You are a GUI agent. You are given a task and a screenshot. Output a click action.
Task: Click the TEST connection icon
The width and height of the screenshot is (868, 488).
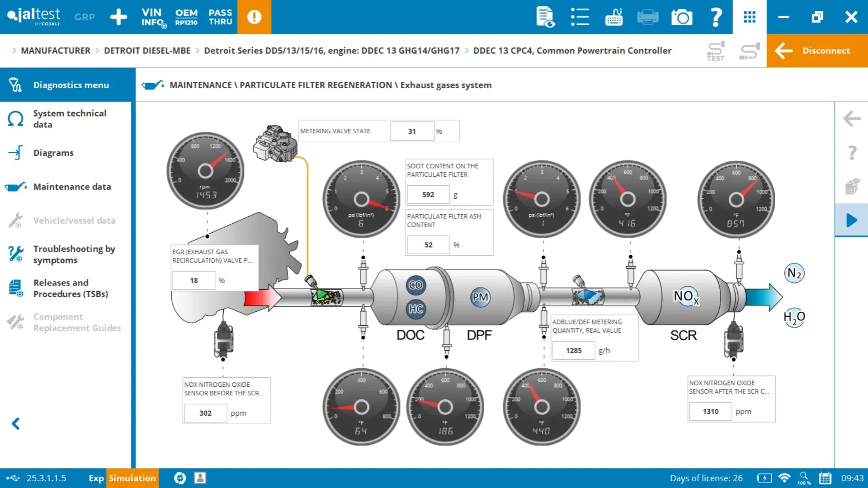pyautogui.click(x=716, y=51)
